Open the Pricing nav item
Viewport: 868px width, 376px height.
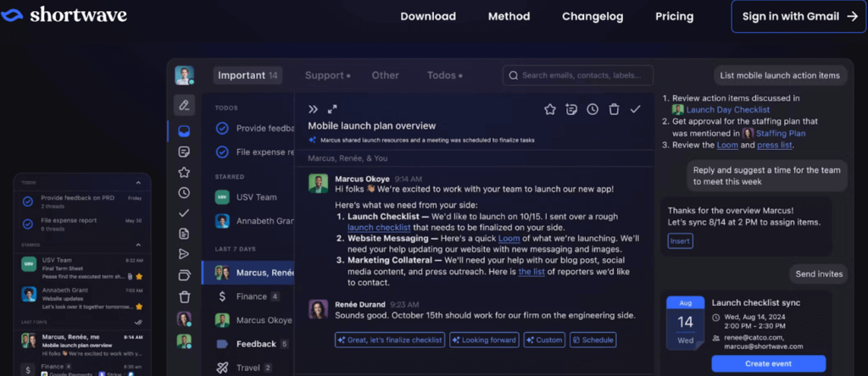pyautogui.click(x=674, y=17)
